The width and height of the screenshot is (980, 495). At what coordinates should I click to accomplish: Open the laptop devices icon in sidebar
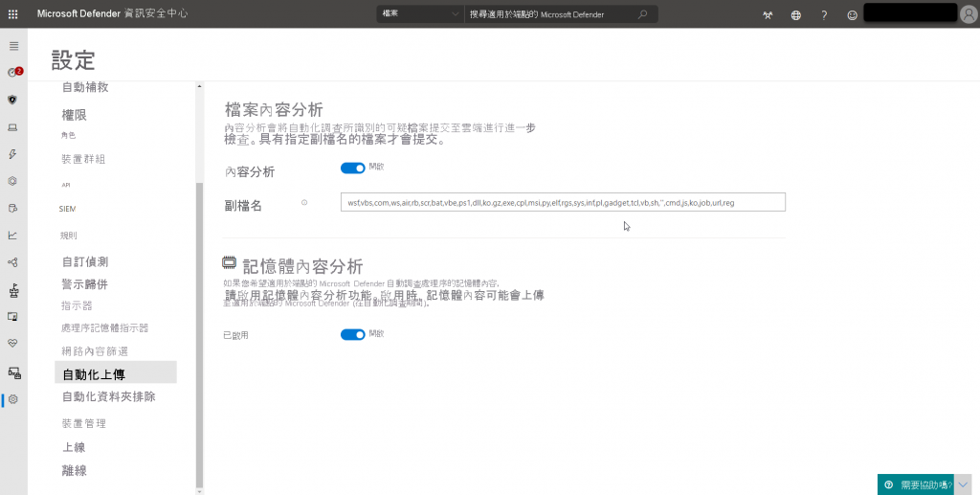click(x=12, y=127)
